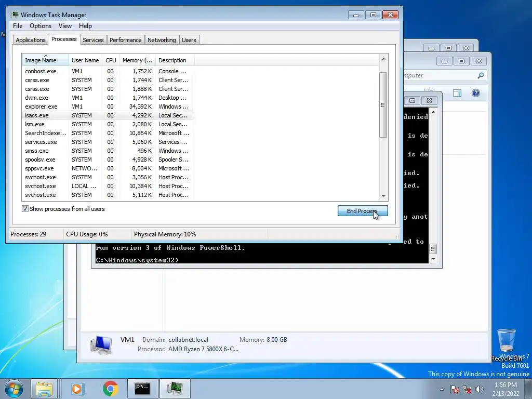
Task: Select svchost.exe row with 5,112 K memory
Action: [x=108, y=195]
